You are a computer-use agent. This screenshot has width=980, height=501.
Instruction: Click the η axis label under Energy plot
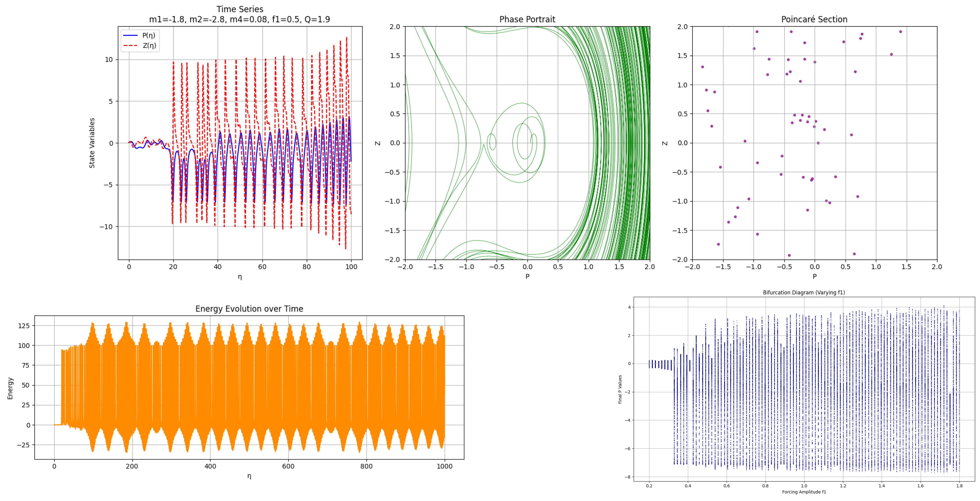[249, 476]
